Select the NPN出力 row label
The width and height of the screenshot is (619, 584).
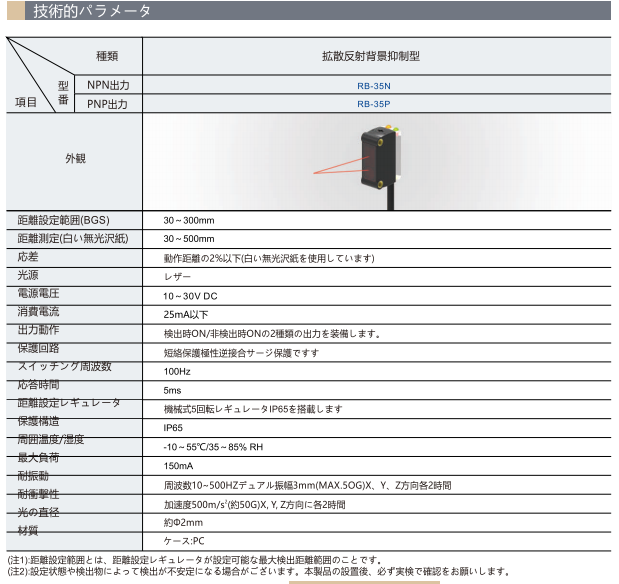coord(109,85)
